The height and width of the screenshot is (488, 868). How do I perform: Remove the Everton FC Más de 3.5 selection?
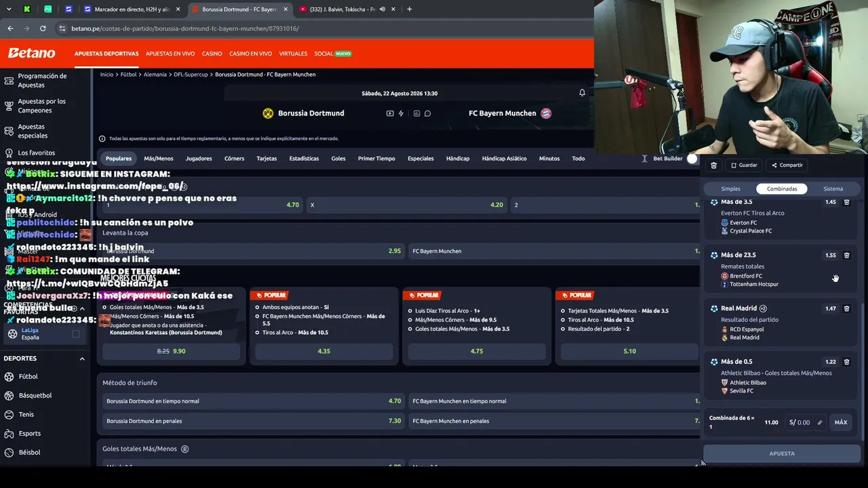coord(846,202)
